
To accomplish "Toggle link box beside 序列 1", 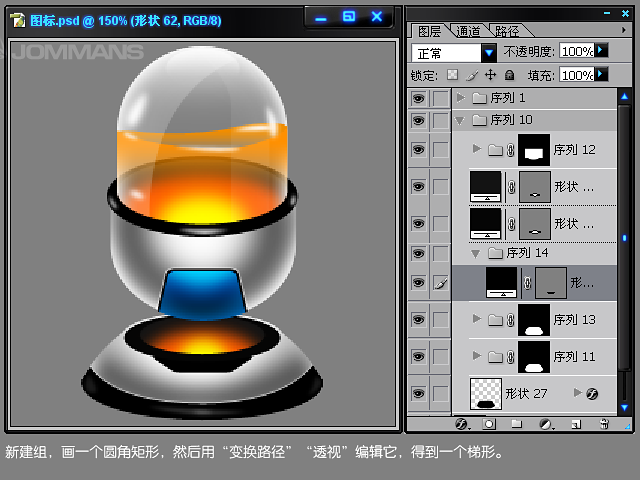I will pyautogui.click(x=440, y=98).
